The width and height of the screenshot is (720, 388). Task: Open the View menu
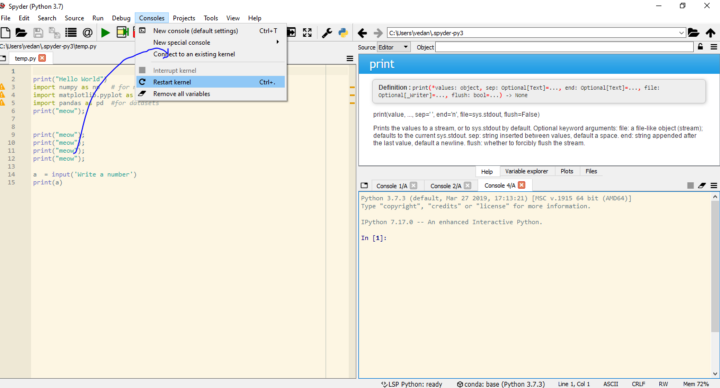point(233,18)
